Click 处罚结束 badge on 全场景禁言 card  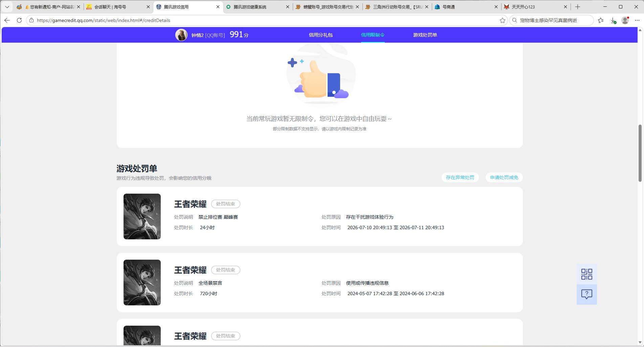[x=225, y=270]
